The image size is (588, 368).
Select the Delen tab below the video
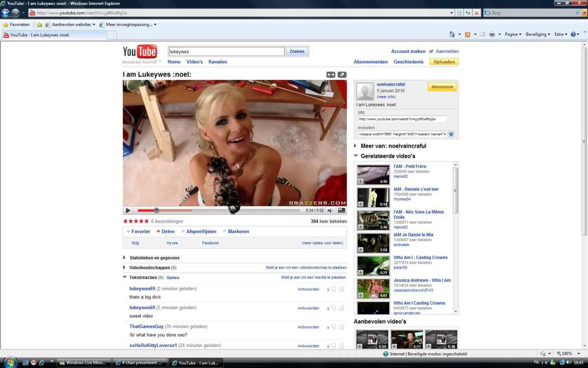pos(168,232)
